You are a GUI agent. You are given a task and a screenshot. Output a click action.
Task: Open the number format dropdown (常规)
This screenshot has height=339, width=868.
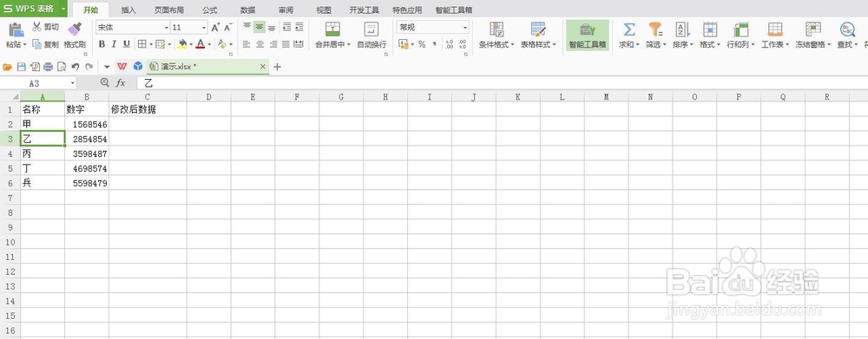pyautogui.click(x=464, y=27)
